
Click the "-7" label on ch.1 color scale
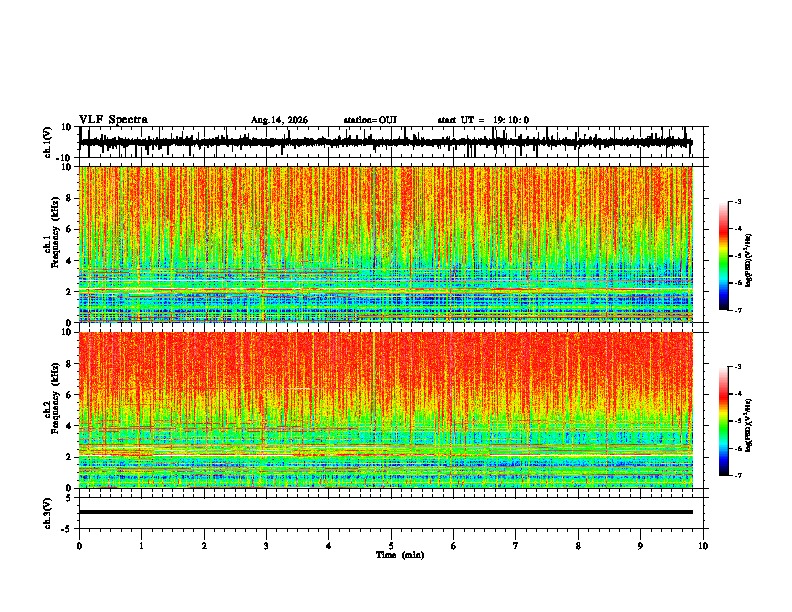pyautogui.click(x=738, y=310)
